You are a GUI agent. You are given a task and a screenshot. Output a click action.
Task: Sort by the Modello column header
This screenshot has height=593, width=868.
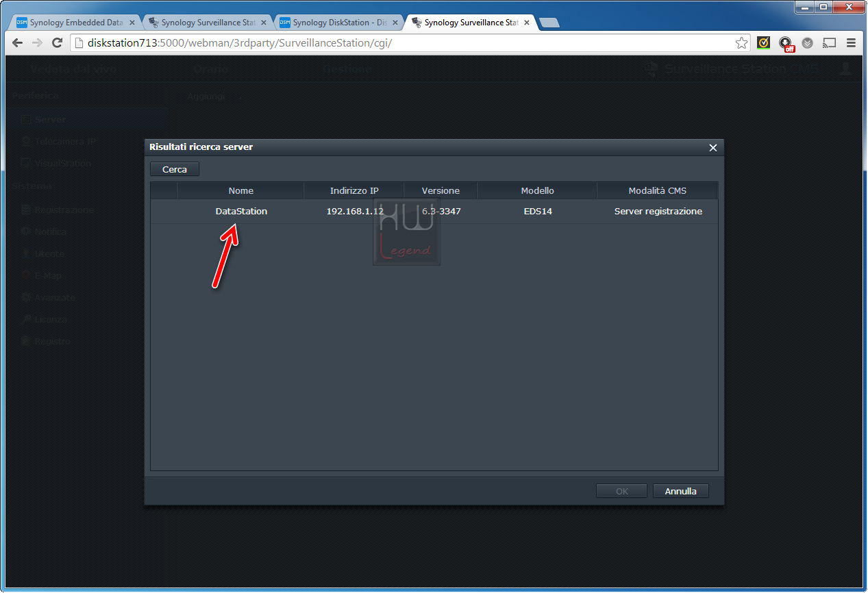pyautogui.click(x=537, y=190)
